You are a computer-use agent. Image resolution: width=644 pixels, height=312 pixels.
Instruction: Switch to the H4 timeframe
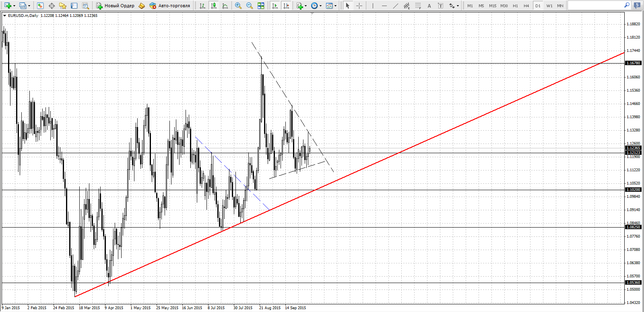[526, 6]
